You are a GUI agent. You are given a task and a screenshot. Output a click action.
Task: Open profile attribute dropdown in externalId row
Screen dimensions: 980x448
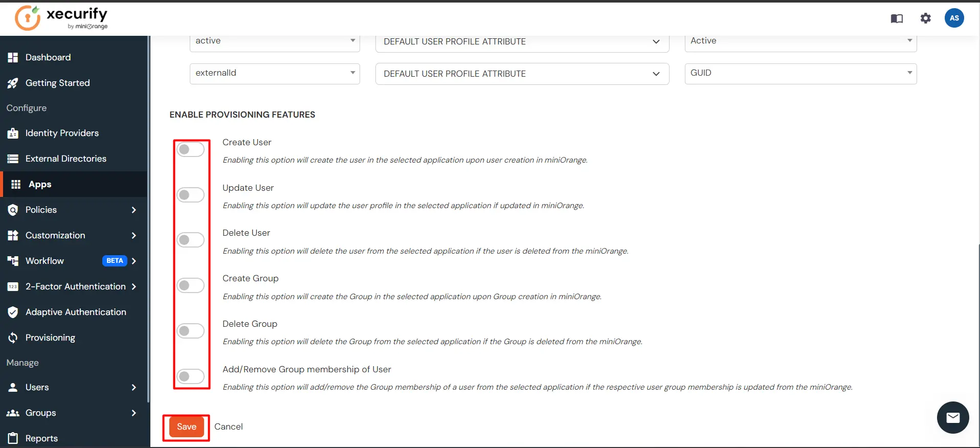[522, 74]
